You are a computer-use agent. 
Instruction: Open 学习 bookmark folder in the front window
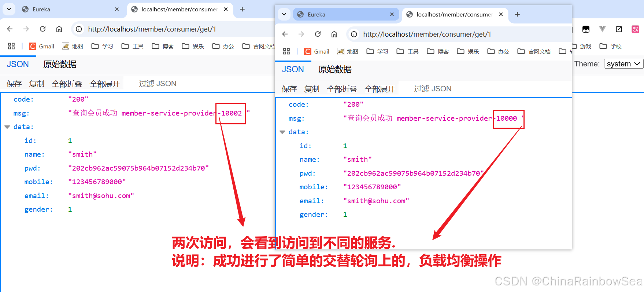click(x=377, y=51)
